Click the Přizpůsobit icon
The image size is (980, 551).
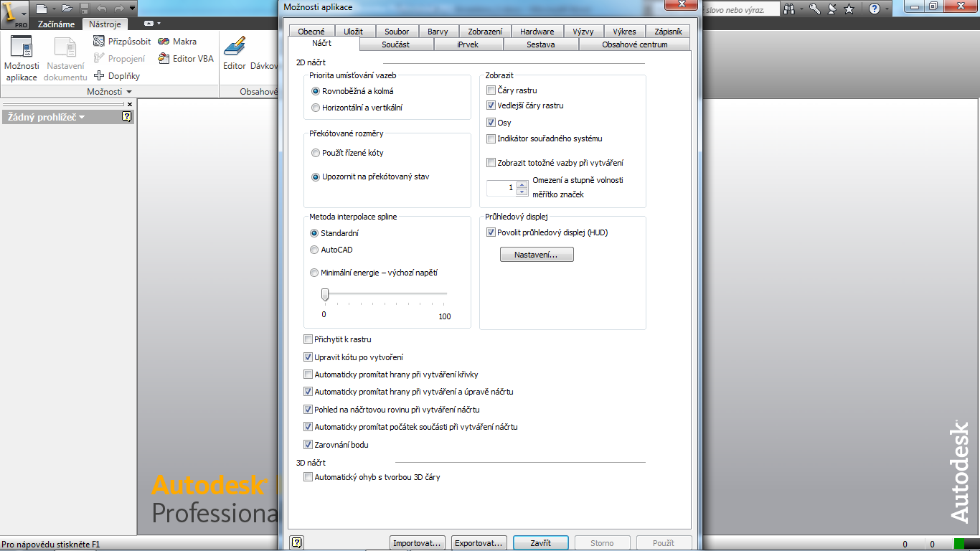click(x=99, y=42)
